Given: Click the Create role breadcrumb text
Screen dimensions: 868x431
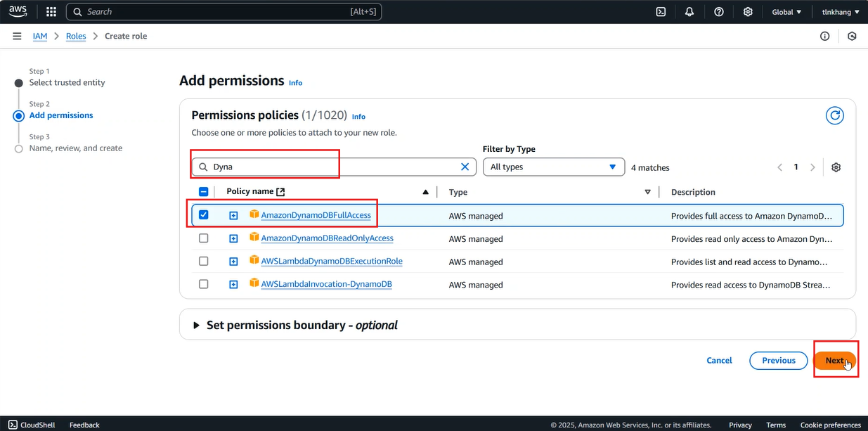Looking at the screenshot, I should click(x=126, y=36).
